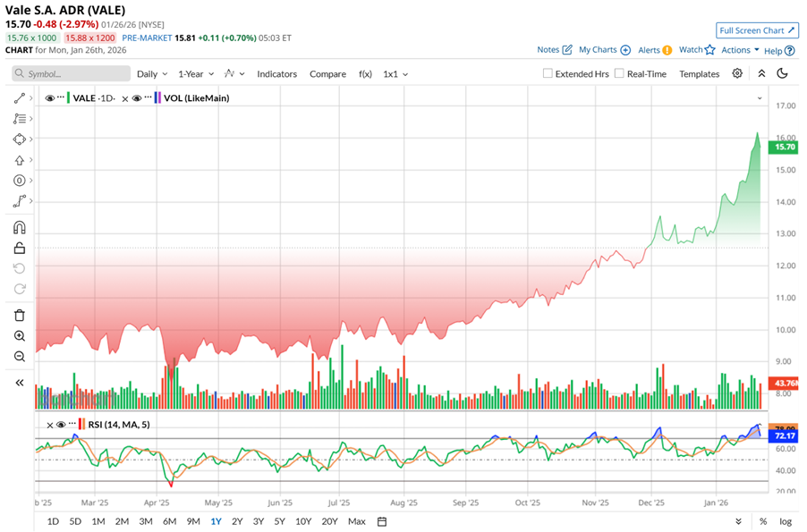Click the VALE green color swatch
The width and height of the screenshot is (807, 532).
click(x=68, y=97)
